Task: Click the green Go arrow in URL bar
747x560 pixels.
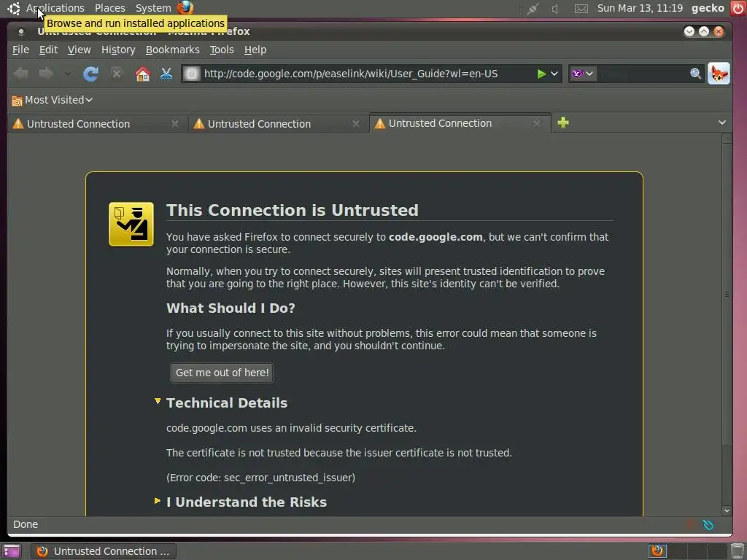Action: (x=541, y=74)
